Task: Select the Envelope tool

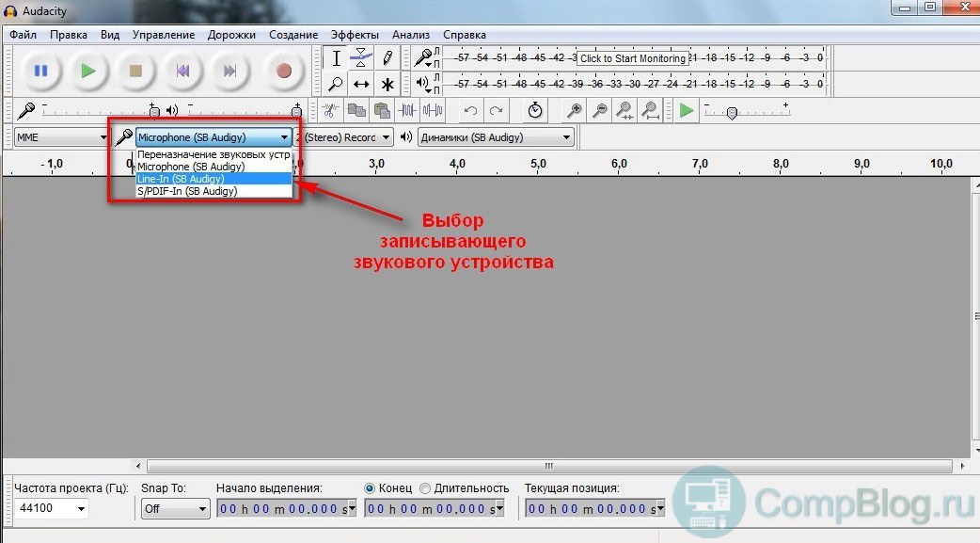Action: point(361,58)
